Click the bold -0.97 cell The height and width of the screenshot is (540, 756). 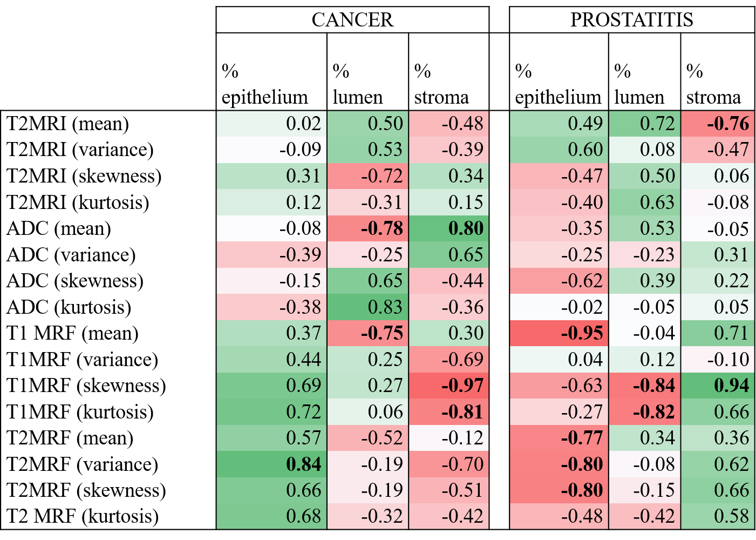pos(462,386)
